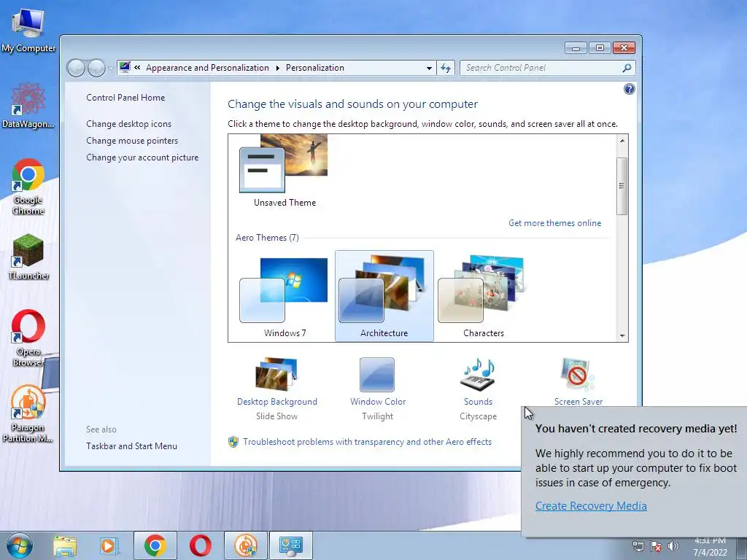Select Personalization breadcrumb segment

(x=315, y=68)
